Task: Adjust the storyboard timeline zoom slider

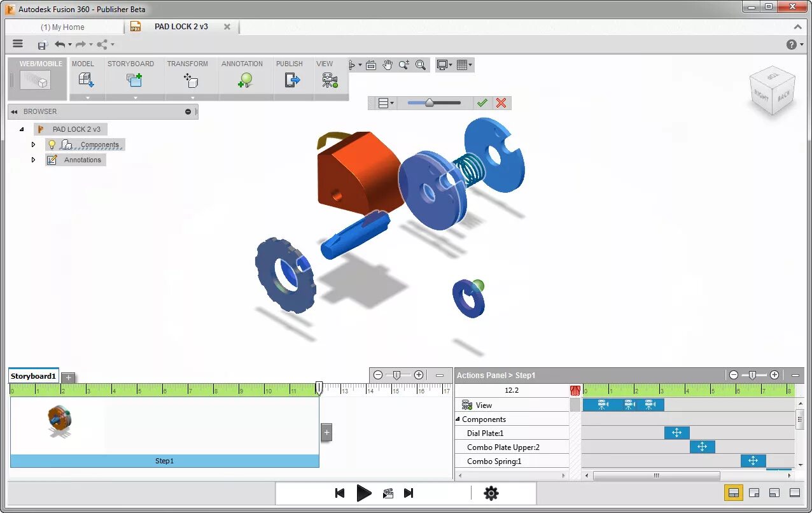Action: pos(398,376)
